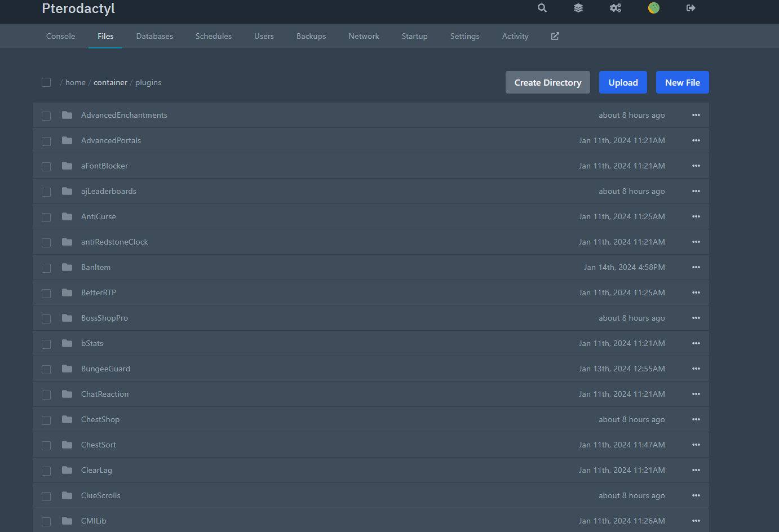Expand the three-dot menu for BanItem
Viewport: 779px width, 532px height.
tap(696, 267)
